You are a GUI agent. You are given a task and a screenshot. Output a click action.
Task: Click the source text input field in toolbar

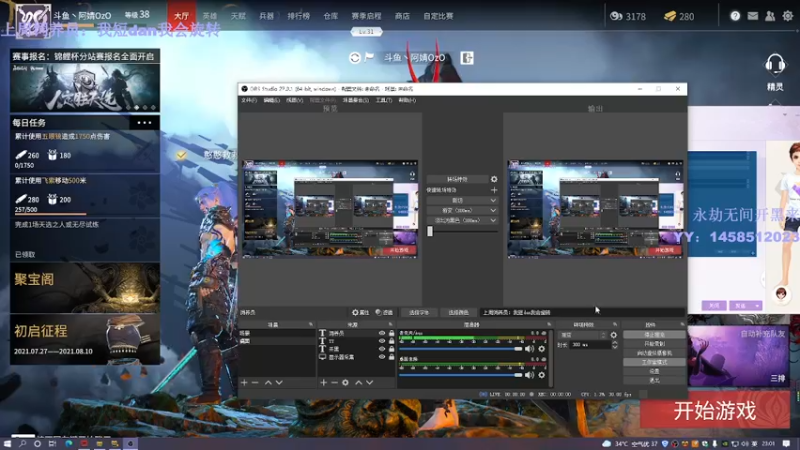[582, 312]
